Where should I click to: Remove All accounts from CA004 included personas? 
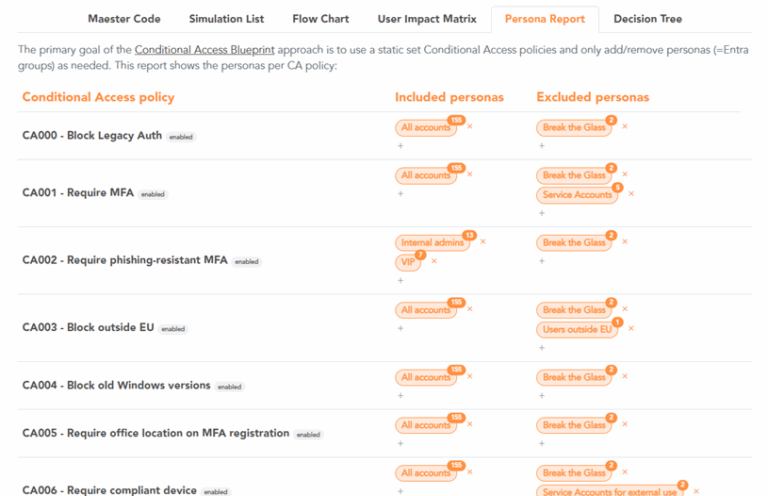tap(470, 376)
